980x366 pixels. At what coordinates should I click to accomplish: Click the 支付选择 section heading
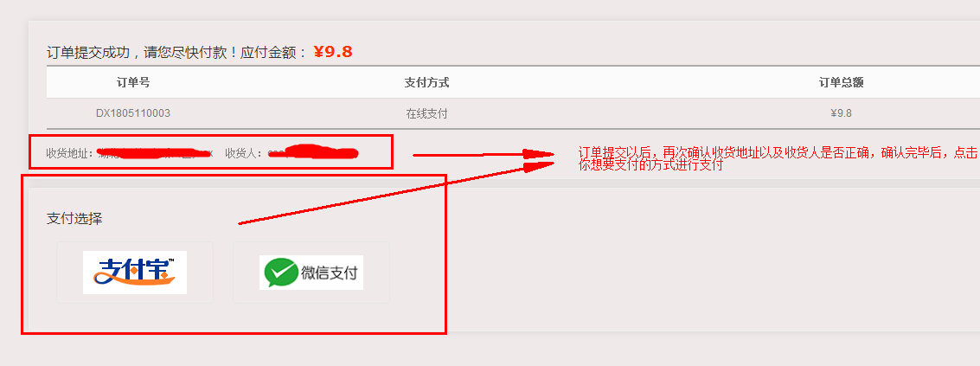pos(74,218)
